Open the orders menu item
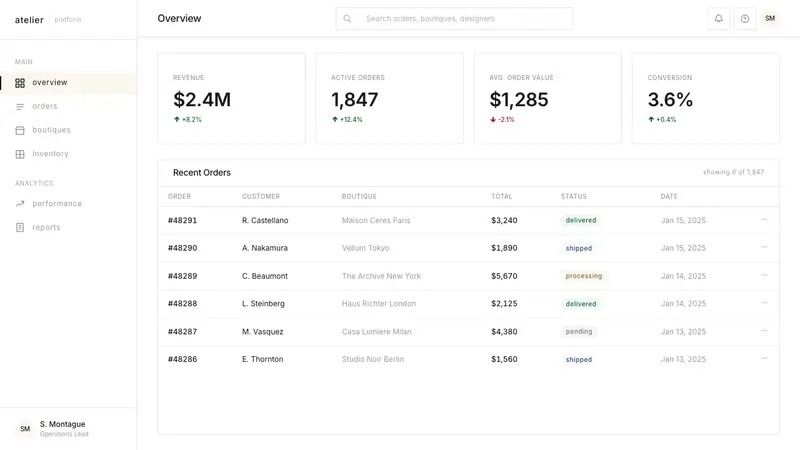Image resolution: width=800 pixels, height=450 pixels. [68, 106]
